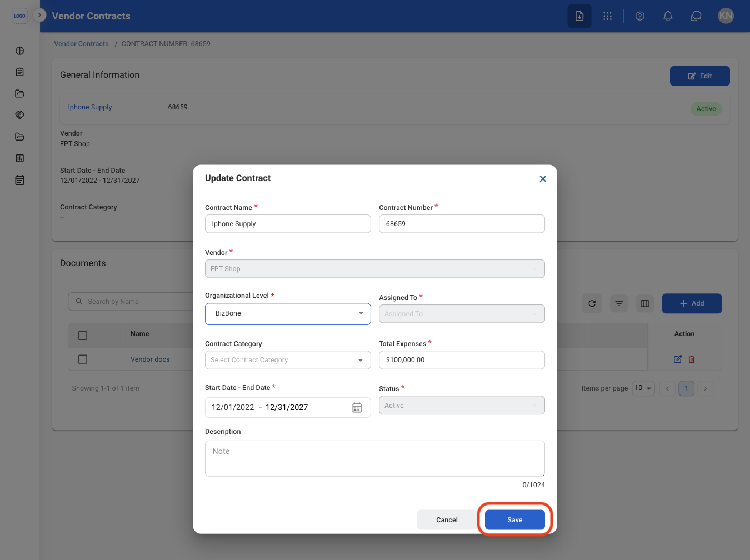
Task: Expand the sidebar with the chevron toggle
Action: (x=39, y=15)
